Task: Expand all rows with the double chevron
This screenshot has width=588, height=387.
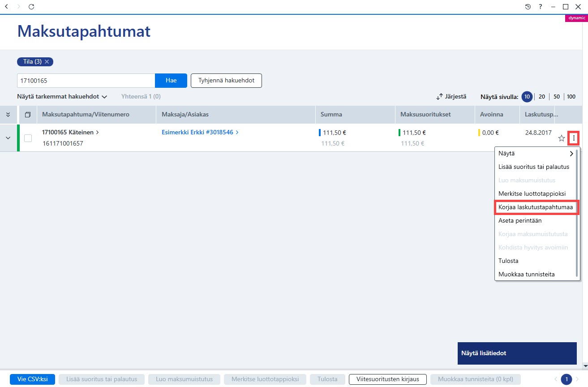Action: [x=8, y=115]
